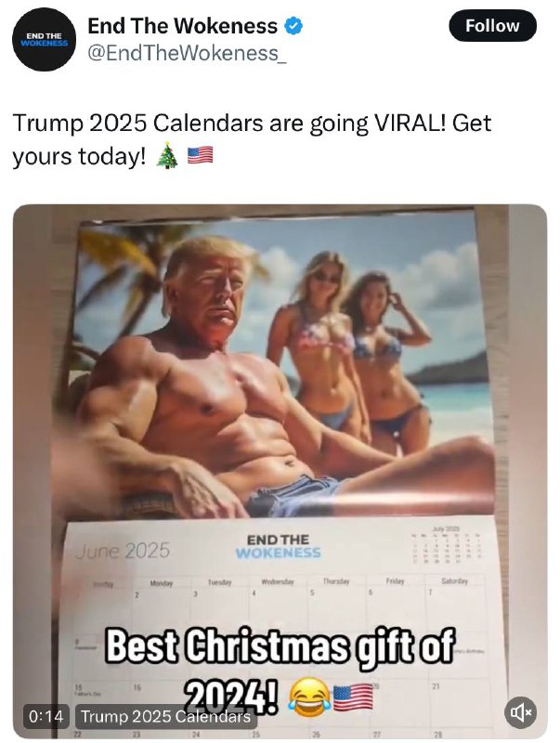This screenshot has width=560, height=743.
Task: Unmute the video with the speaker icon
Action: tap(521, 712)
